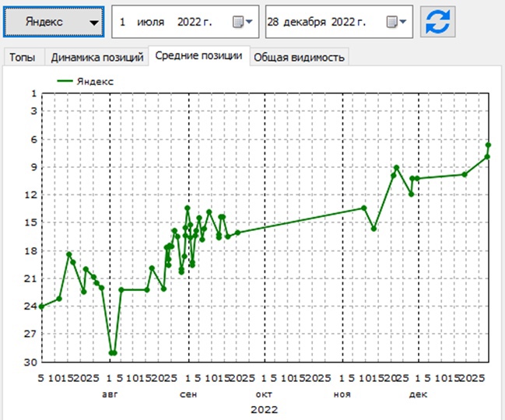Select day 28 in the end date
This screenshot has width=505, height=420.
pyautogui.click(x=273, y=22)
